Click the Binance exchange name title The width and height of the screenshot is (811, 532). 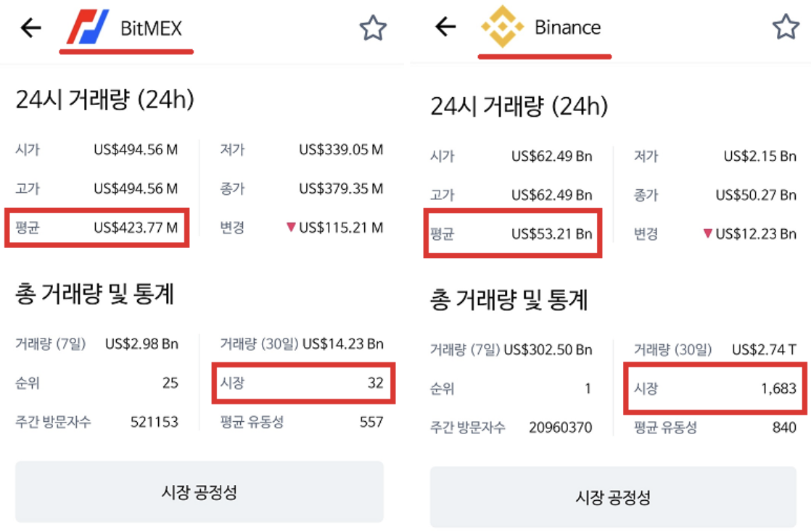[x=567, y=28]
